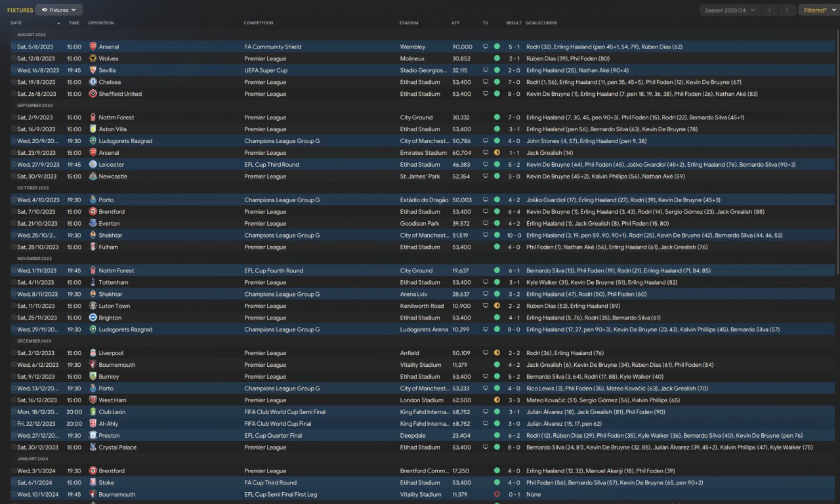This screenshot has height=504, width=840.
Task: Click the TV icon on the Sevilla row
Action: coord(486,70)
